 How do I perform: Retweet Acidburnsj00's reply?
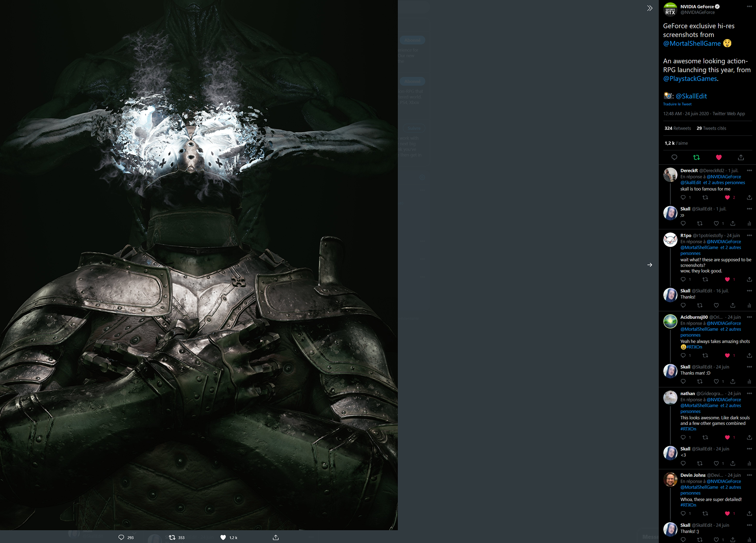pyautogui.click(x=705, y=355)
